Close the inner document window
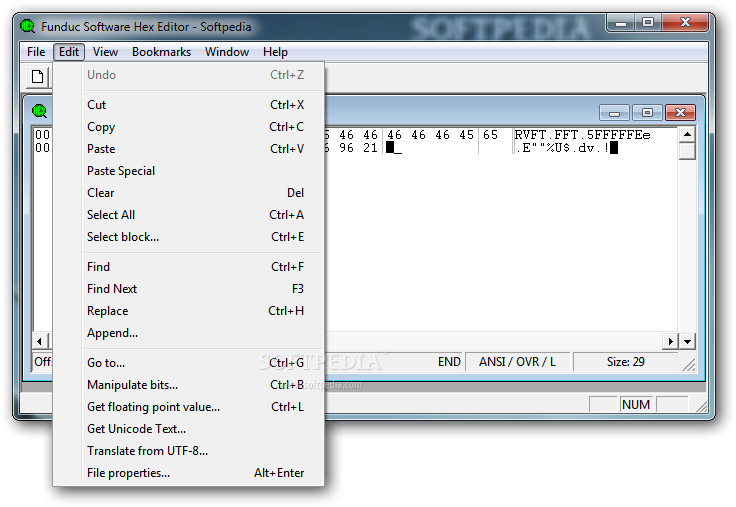 click(x=680, y=113)
